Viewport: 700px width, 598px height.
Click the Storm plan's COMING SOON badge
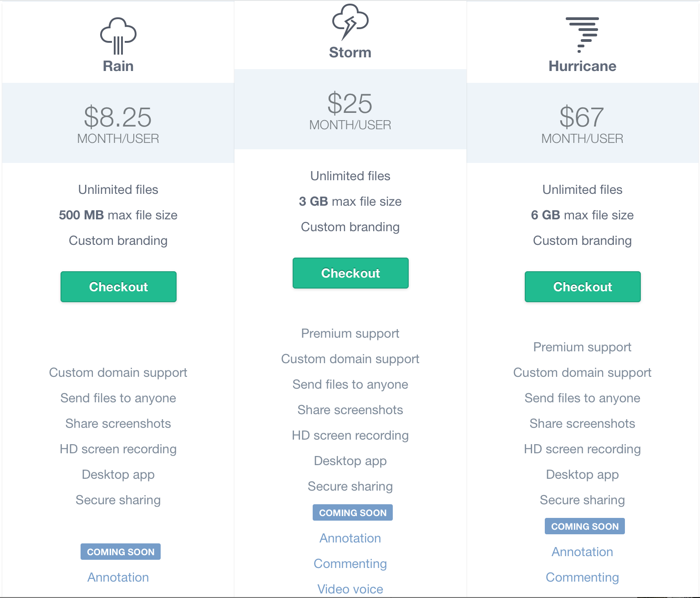tap(353, 512)
